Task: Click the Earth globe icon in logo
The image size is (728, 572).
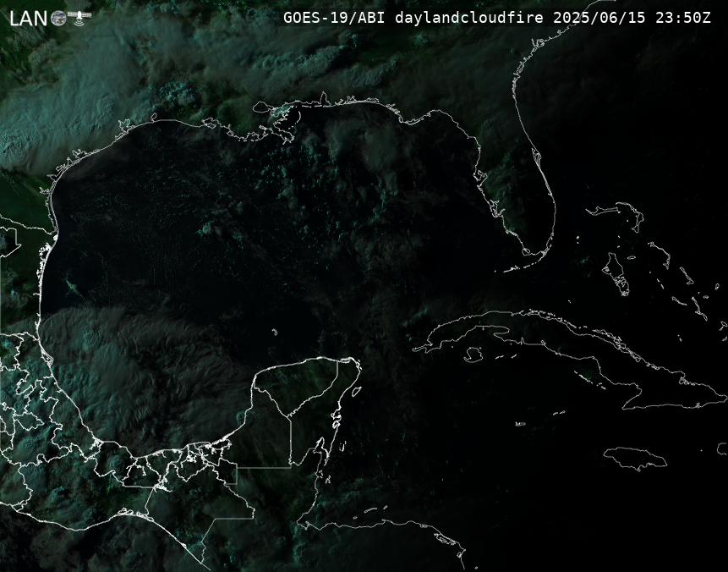Action: (x=58, y=19)
